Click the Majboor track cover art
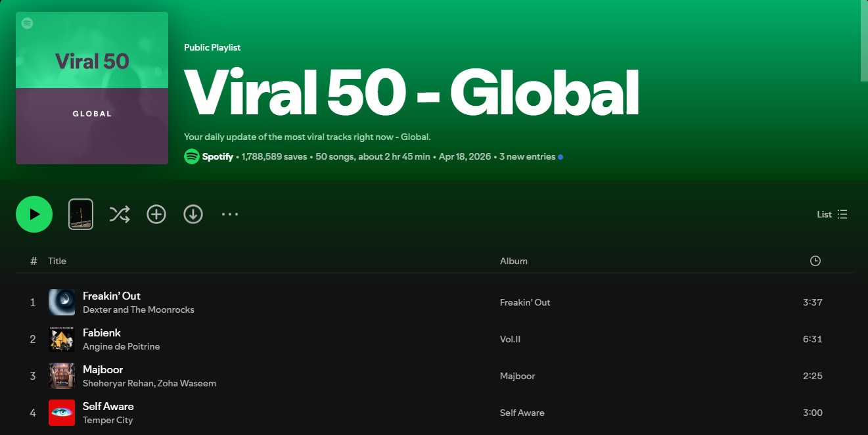Image resolution: width=868 pixels, height=435 pixels. tap(62, 376)
